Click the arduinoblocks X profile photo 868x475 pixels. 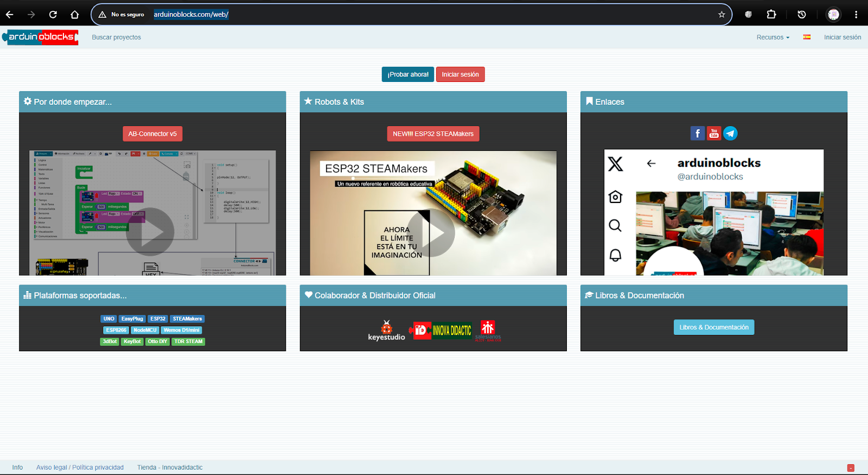coord(673,262)
